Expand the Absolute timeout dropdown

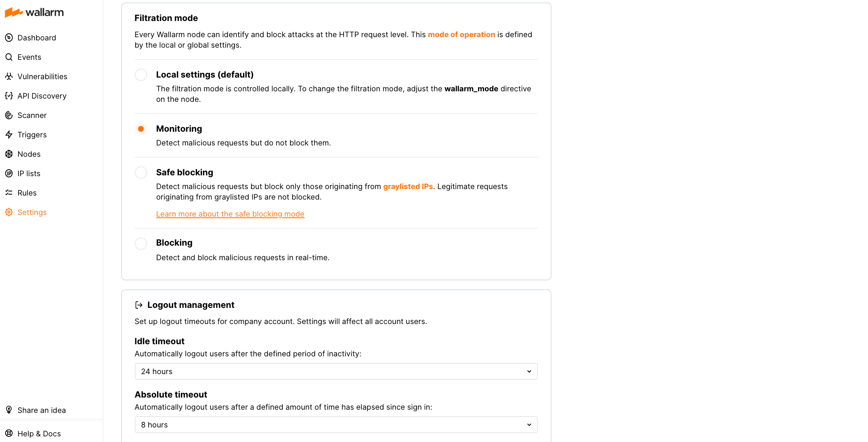pyautogui.click(x=336, y=425)
